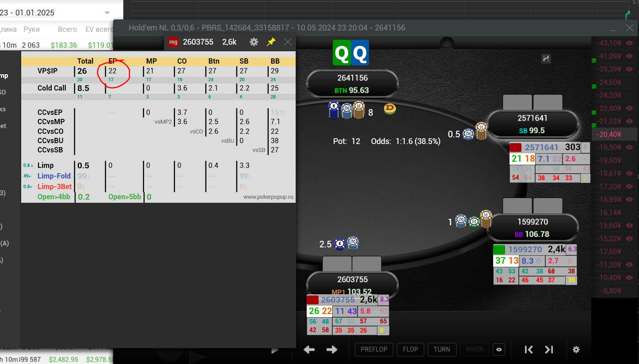Select player seat 2603755 in MP1
The image size is (639, 364).
353,285
